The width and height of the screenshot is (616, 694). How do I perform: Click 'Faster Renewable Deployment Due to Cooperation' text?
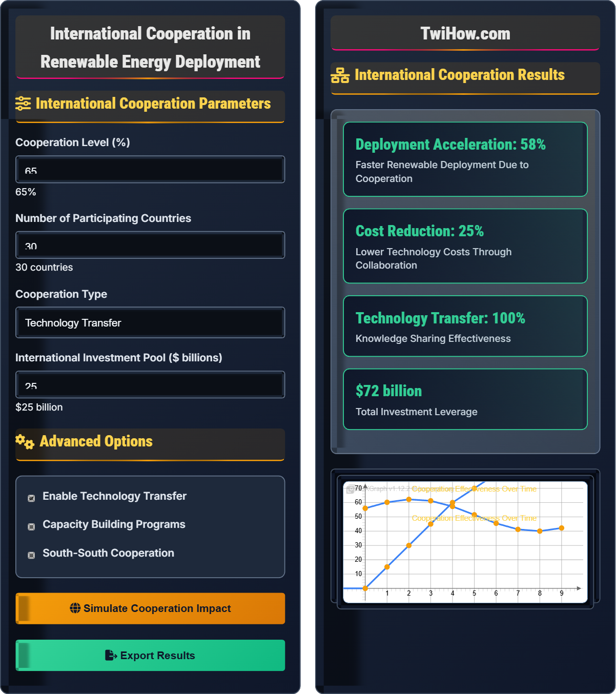coord(442,172)
